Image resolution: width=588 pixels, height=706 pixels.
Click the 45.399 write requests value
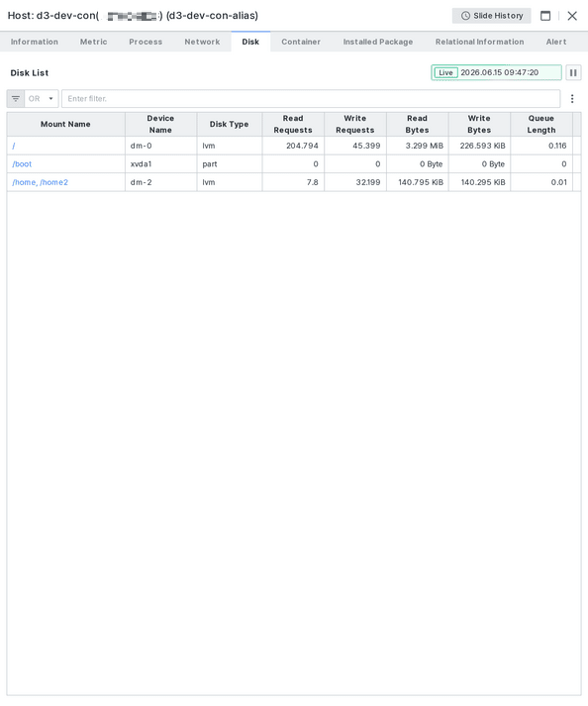pyautogui.click(x=366, y=146)
